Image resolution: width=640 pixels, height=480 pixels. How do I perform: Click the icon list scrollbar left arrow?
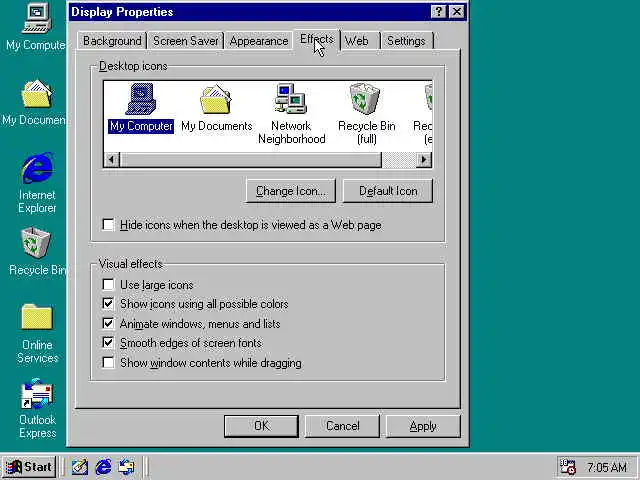[x=111, y=159]
